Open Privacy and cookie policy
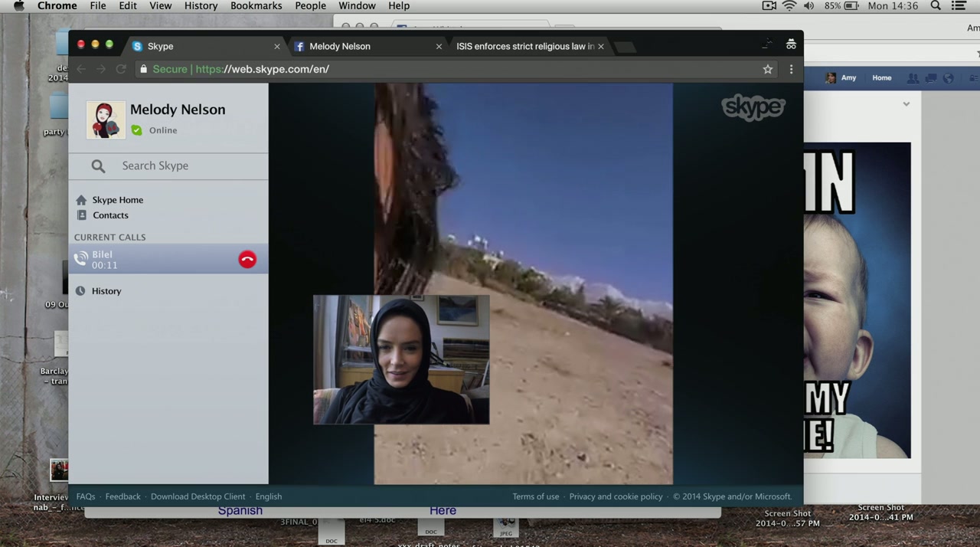 (616, 496)
